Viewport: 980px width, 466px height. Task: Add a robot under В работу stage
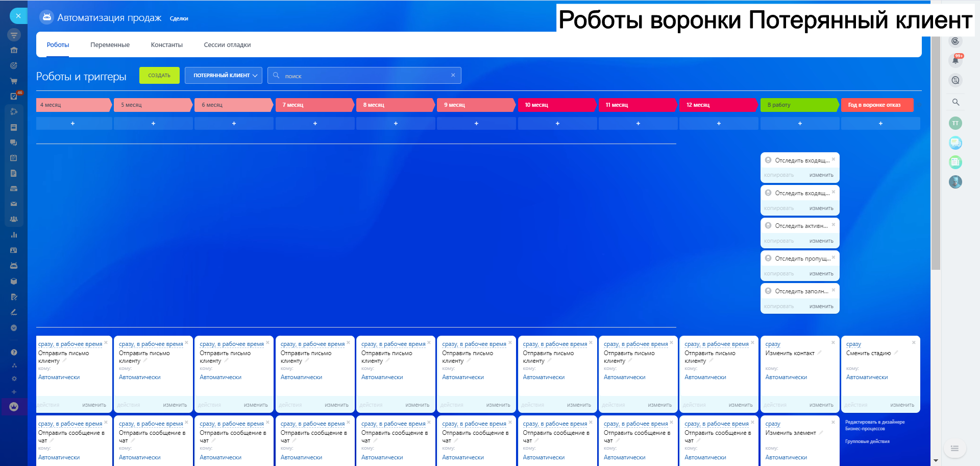[x=800, y=124]
